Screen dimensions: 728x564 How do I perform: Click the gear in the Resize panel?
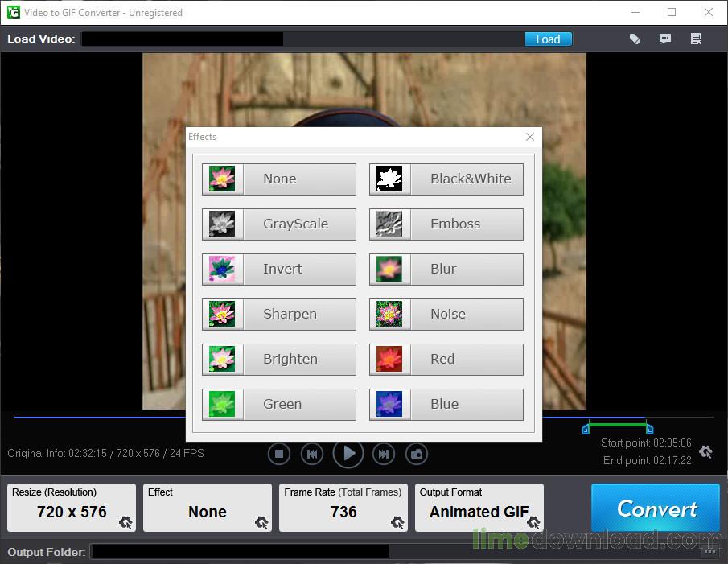[x=125, y=522]
